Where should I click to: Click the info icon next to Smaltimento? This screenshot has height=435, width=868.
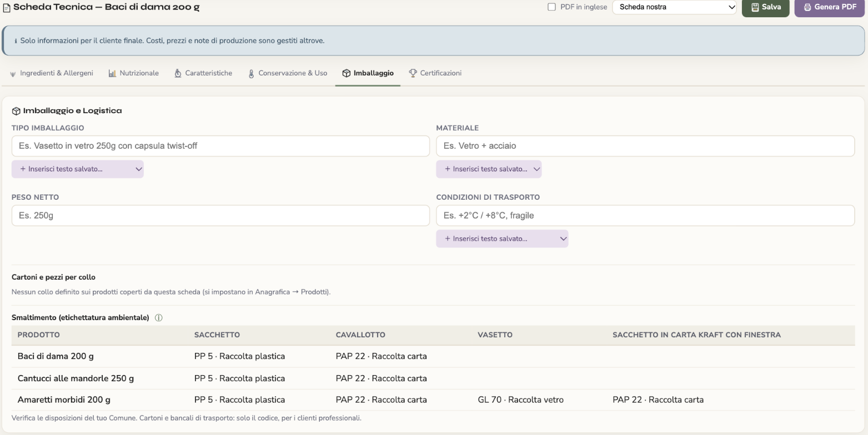(159, 318)
